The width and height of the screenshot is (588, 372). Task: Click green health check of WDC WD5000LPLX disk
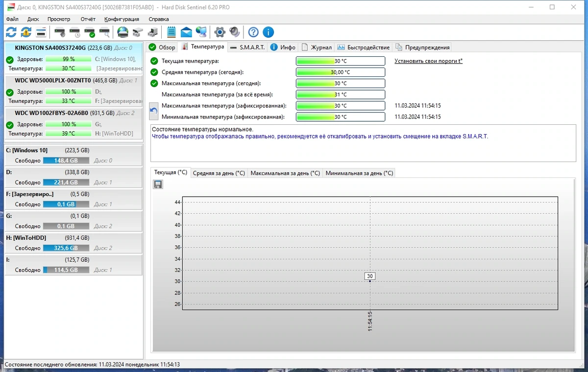pos(10,92)
